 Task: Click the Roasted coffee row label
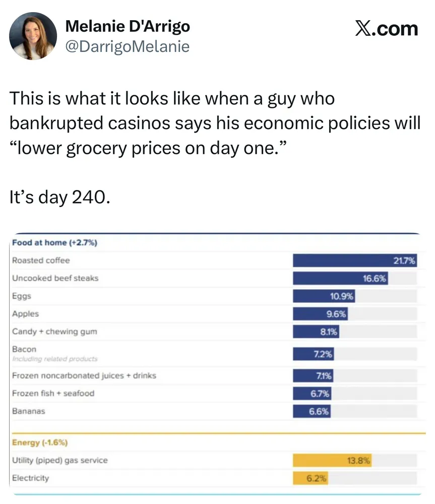[x=41, y=261]
